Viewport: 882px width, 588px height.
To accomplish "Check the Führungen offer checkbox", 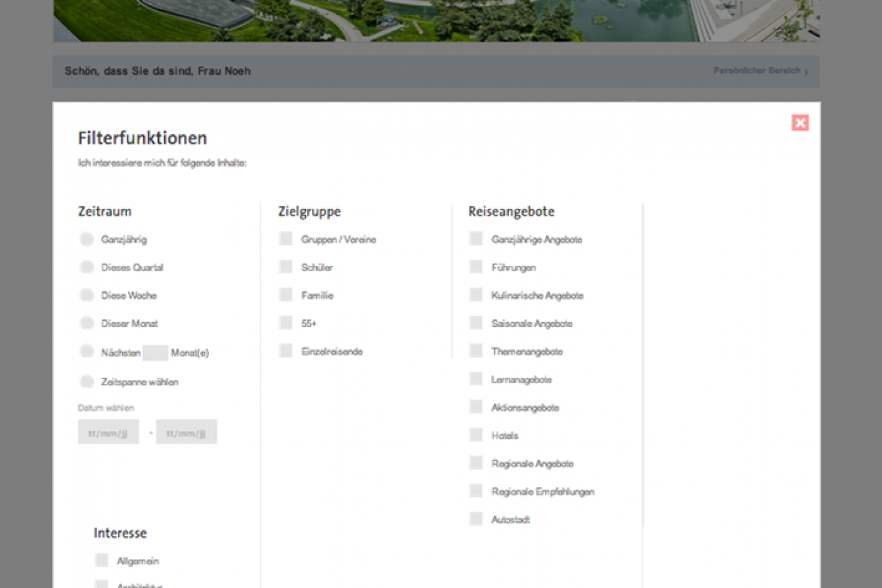I will [476, 267].
